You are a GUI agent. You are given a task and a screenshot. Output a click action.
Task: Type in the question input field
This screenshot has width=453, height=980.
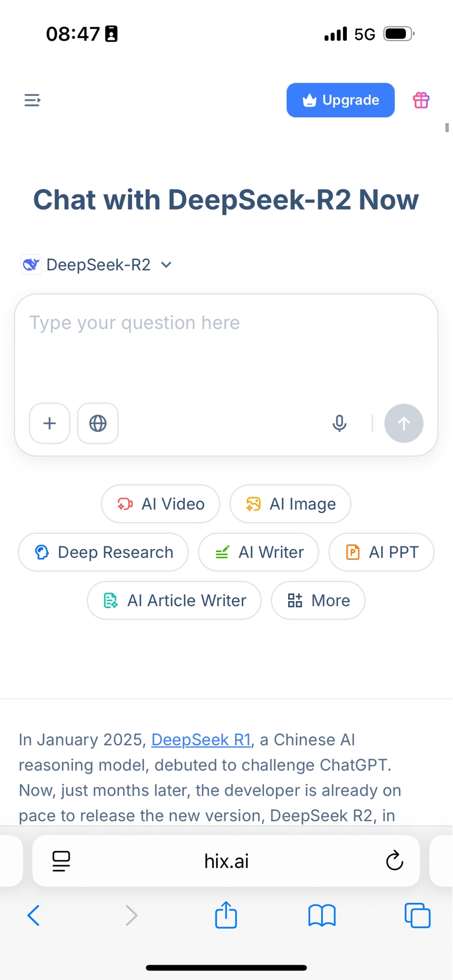[x=226, y=347]
